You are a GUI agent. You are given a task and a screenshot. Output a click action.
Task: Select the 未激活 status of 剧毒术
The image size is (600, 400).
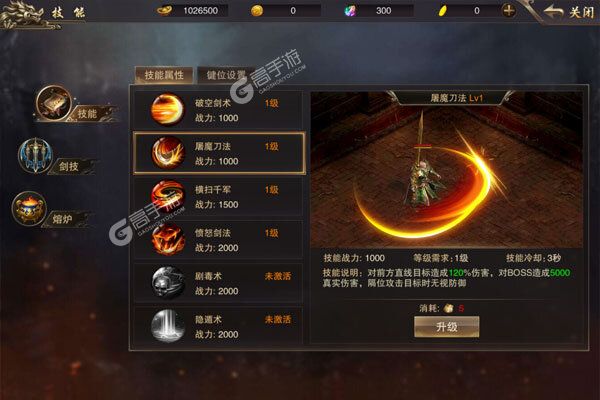pos(278,276)
